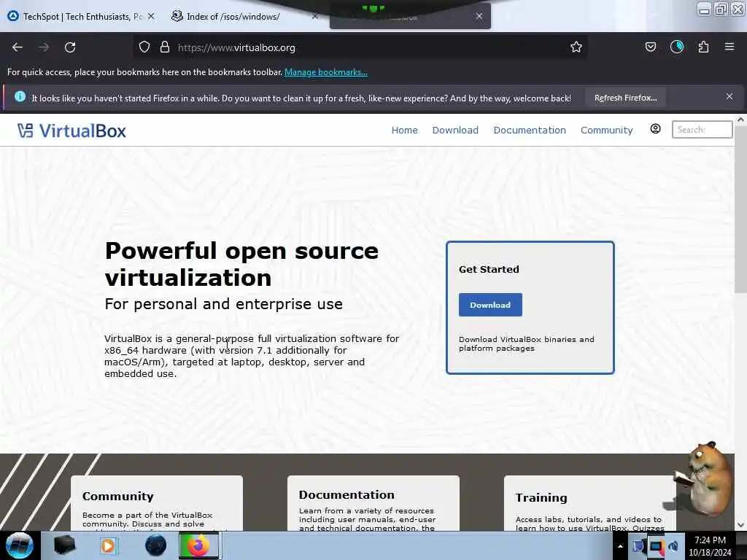Click the blue Download button in Get Started

pos(490,305)
